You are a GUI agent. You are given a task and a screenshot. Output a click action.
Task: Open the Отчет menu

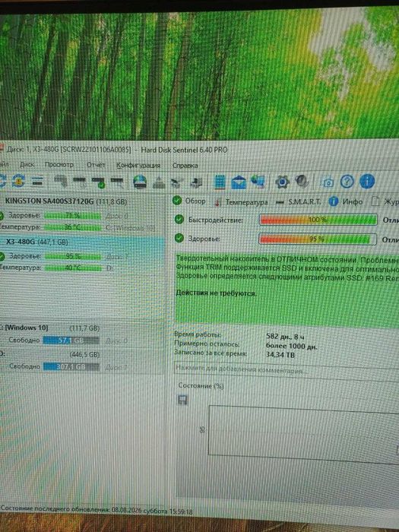pos(96,165)
